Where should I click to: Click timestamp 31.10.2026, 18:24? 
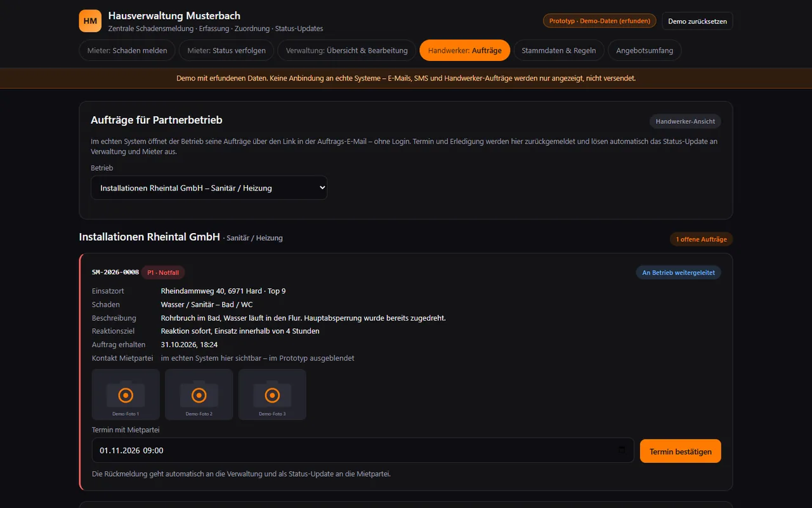[189, 344]
